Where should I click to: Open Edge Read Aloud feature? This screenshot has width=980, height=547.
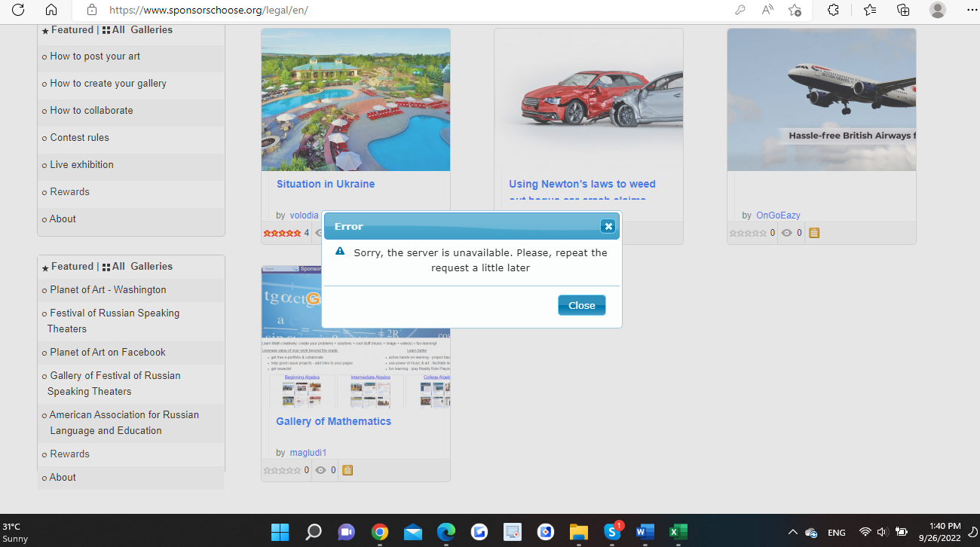767,10
